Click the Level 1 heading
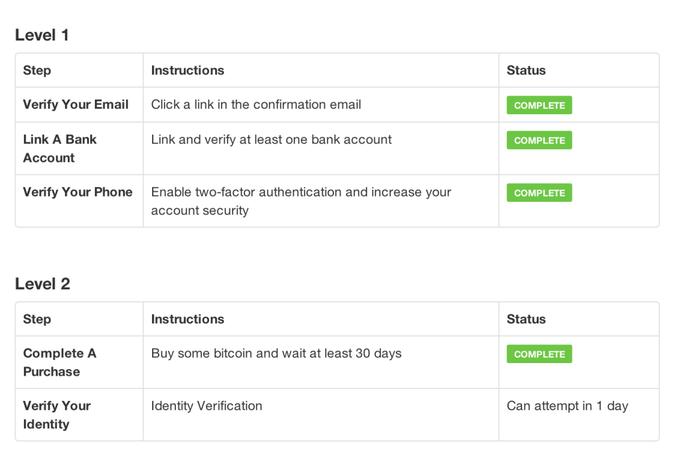The width and height of the screenshot is (680, 470). (42, 35)
